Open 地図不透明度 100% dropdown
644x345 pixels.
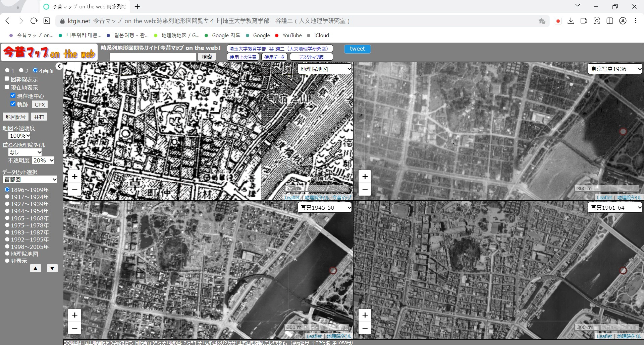pos(19,136)
